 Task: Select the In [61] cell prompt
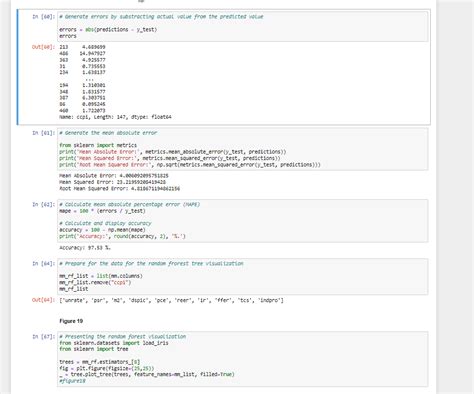point(44,133)
